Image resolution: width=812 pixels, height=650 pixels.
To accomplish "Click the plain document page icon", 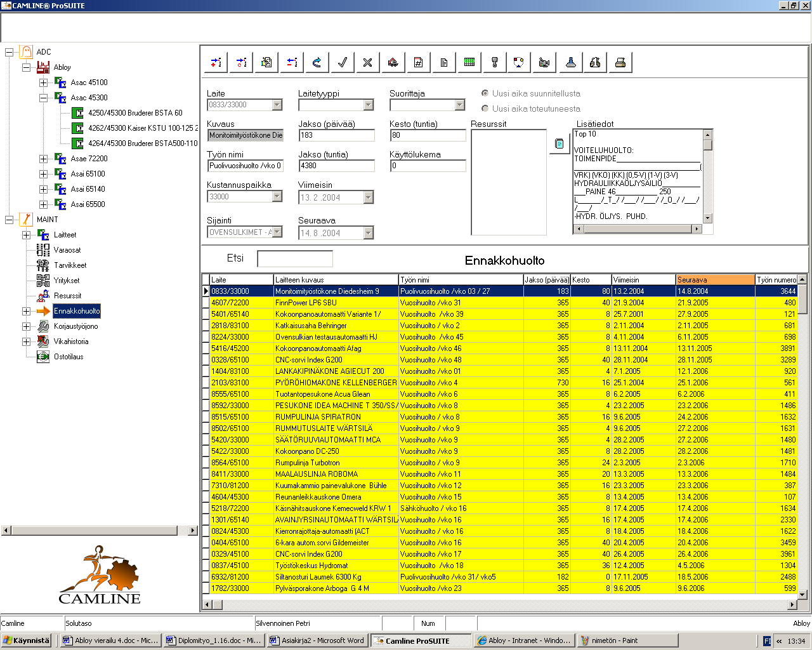I will pyautogui.click(x=444, y=62).
